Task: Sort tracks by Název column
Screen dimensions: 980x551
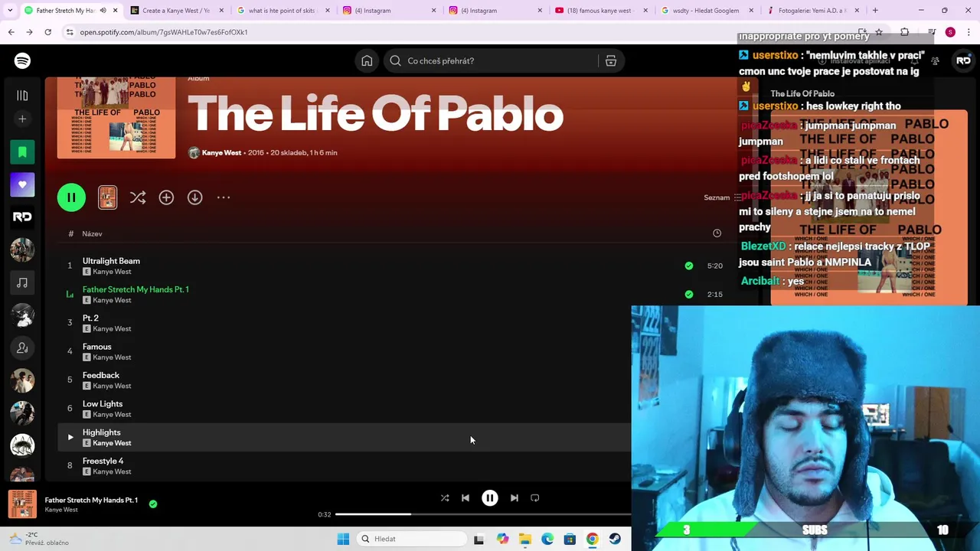Action: coord(92,233)
